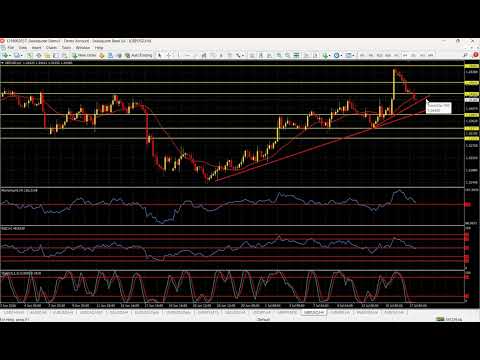
Task: Open the New Chart toolbar icon
Action: [6, 55]
